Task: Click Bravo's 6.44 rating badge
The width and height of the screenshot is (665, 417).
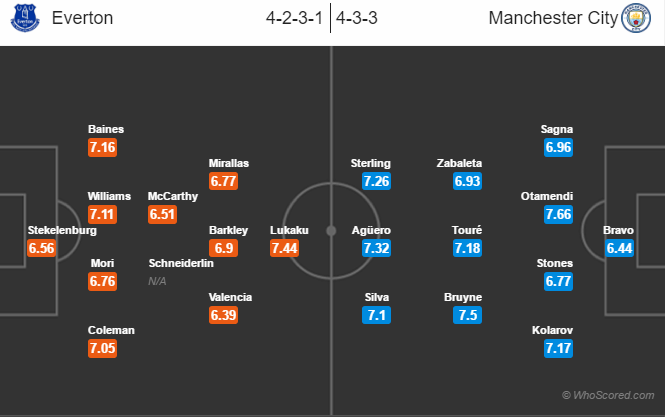Action: (x=620, y=248)
